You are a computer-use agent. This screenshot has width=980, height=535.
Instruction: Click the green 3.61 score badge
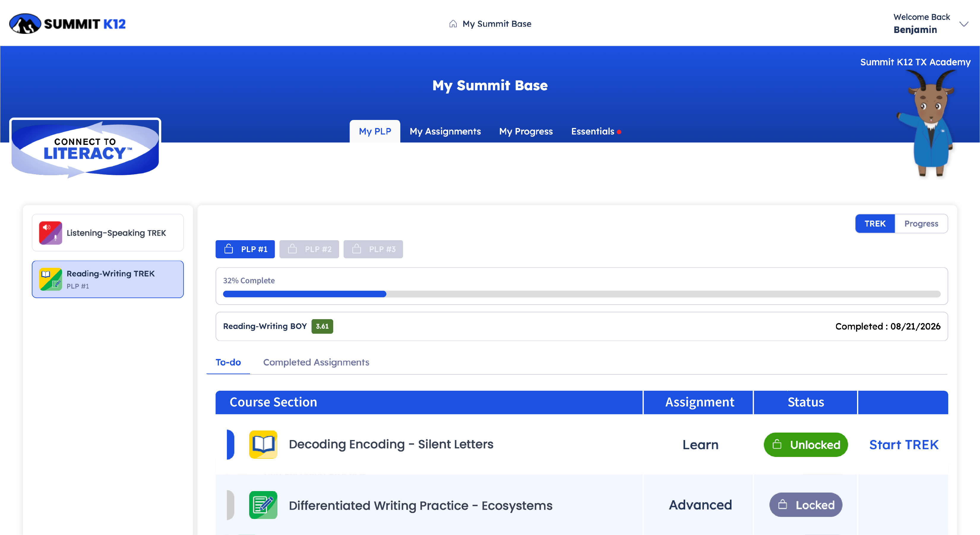pyautogui.click(x=322, y=326)
